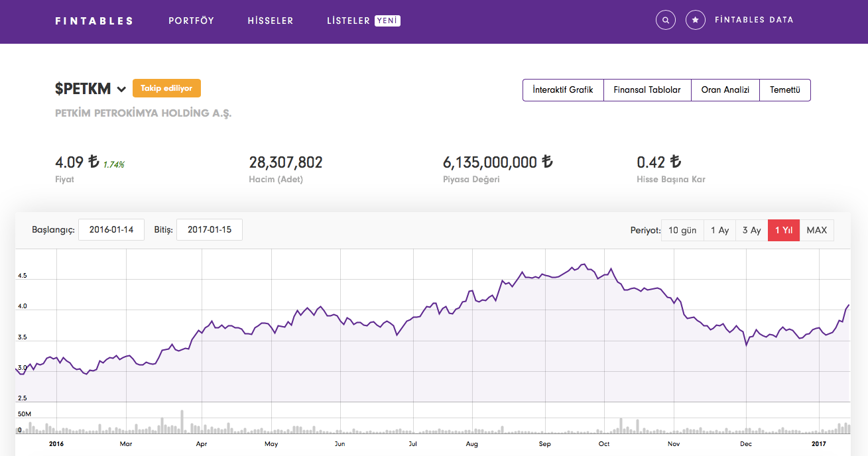Open FİNTABLES DATA link
Viewport: 868px width, 456px height.
pyautogui.click(x=754, y=20)
